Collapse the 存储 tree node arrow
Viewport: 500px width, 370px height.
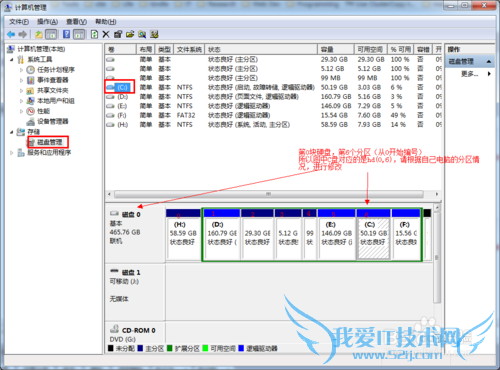tap(12, 132)
